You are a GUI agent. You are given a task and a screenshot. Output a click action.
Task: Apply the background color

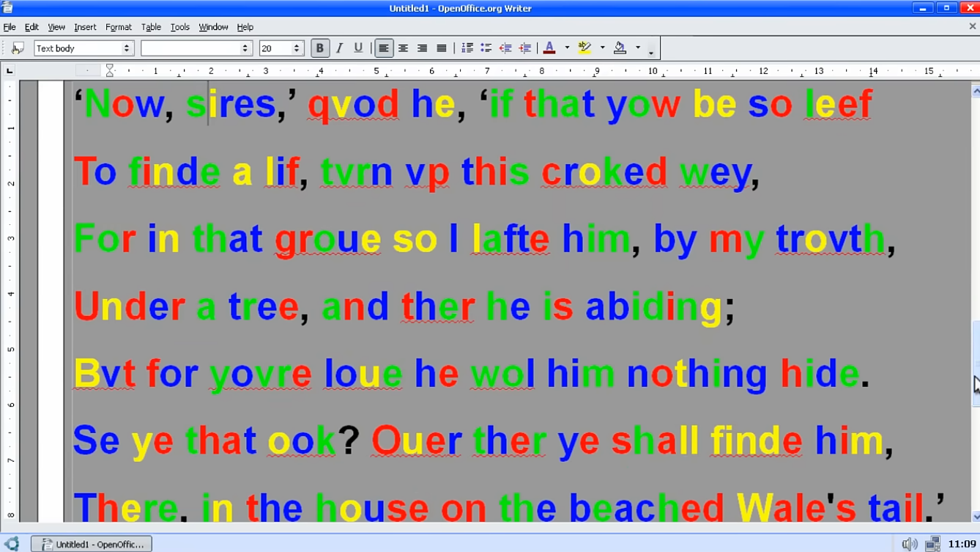[x=620, y=48]
